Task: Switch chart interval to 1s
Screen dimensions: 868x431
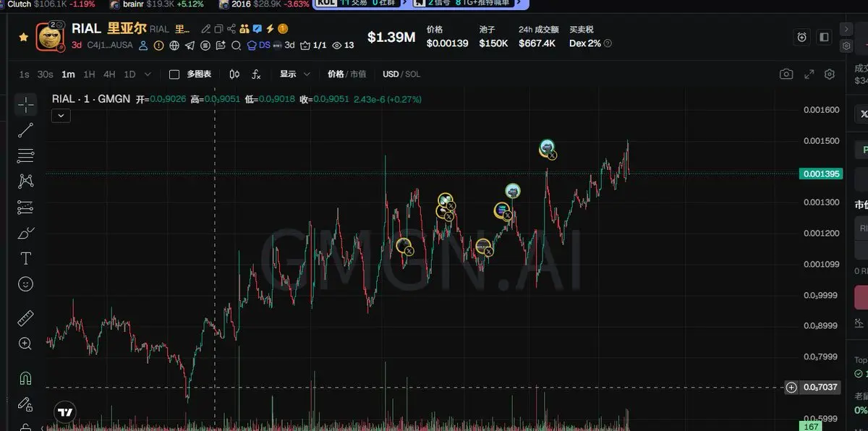Action: pos(25,74)
